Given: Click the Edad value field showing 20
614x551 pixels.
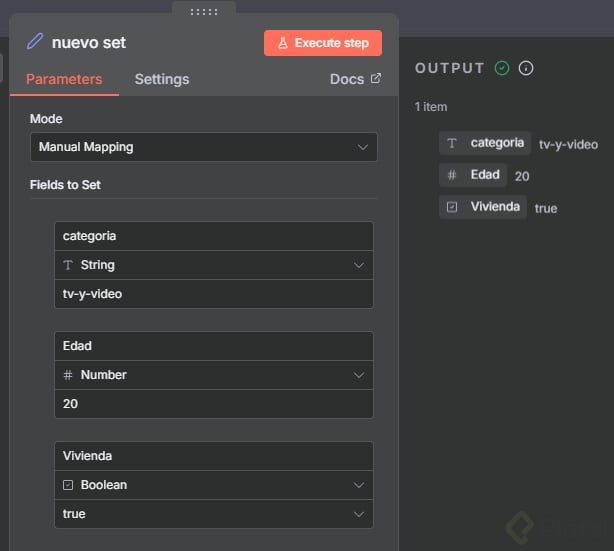Looking at the screenshot, I should (x=214, y=404).
